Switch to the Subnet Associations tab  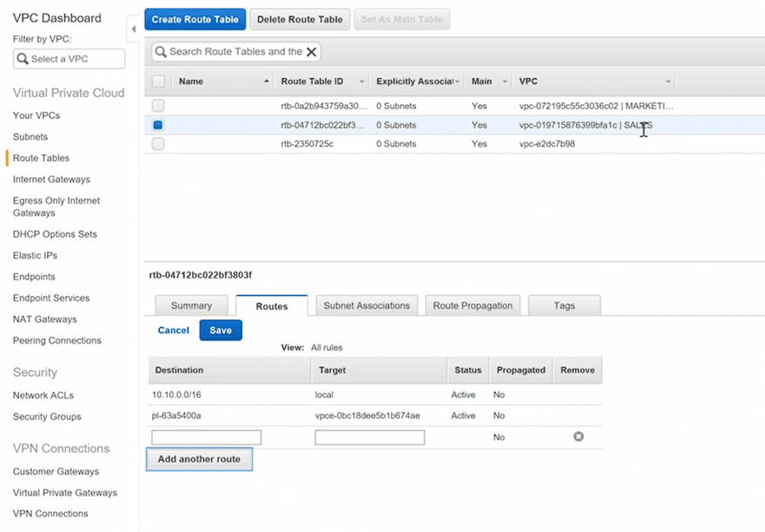(x=366, y=305)
